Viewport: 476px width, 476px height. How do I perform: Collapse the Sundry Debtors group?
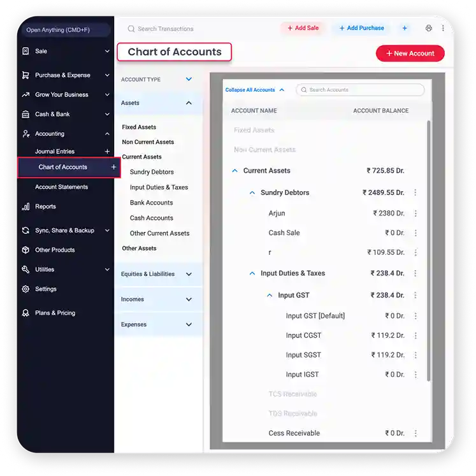pyautogui.click(x=252, y=192)
